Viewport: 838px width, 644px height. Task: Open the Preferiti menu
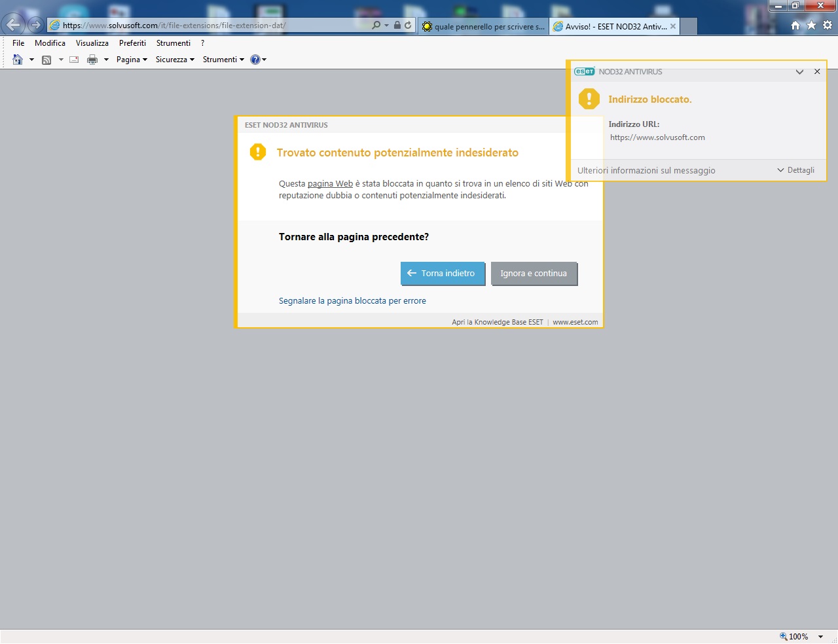point(132,43)
